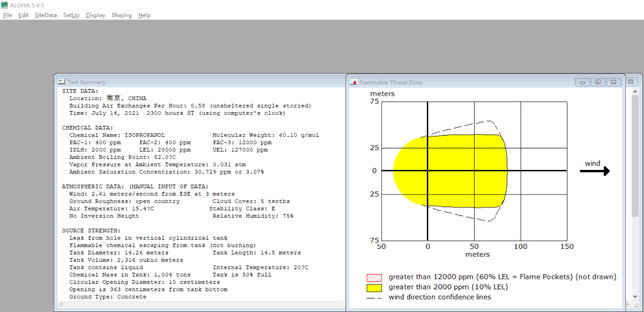Open the Display menu
The height and width of the screenshot is (312, 644).
point(95,15)
